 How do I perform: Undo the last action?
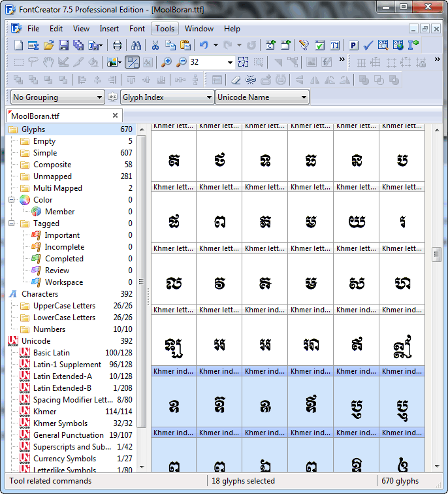click(204, 45)
